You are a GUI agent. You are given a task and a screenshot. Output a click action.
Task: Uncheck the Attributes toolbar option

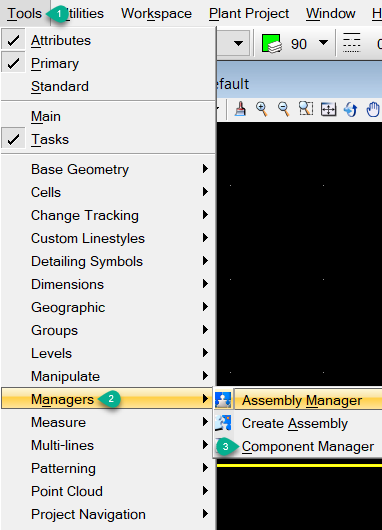[x=13, y=40]
